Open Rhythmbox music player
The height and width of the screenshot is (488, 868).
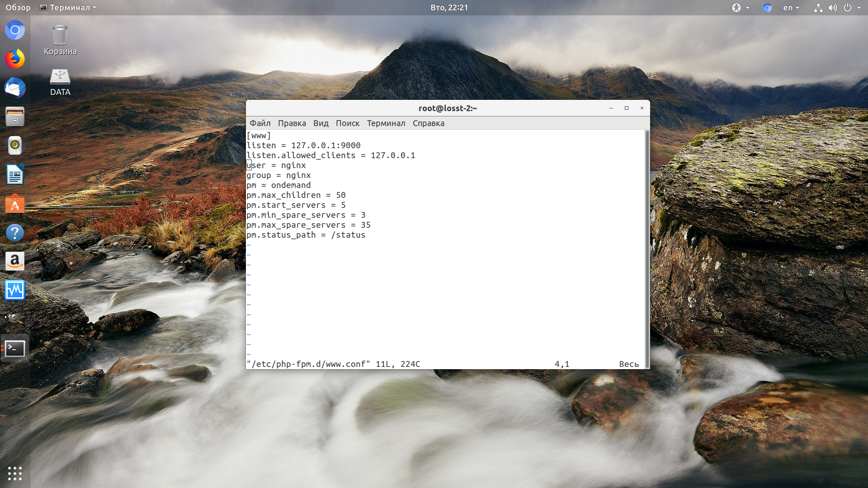pos(15,145)
